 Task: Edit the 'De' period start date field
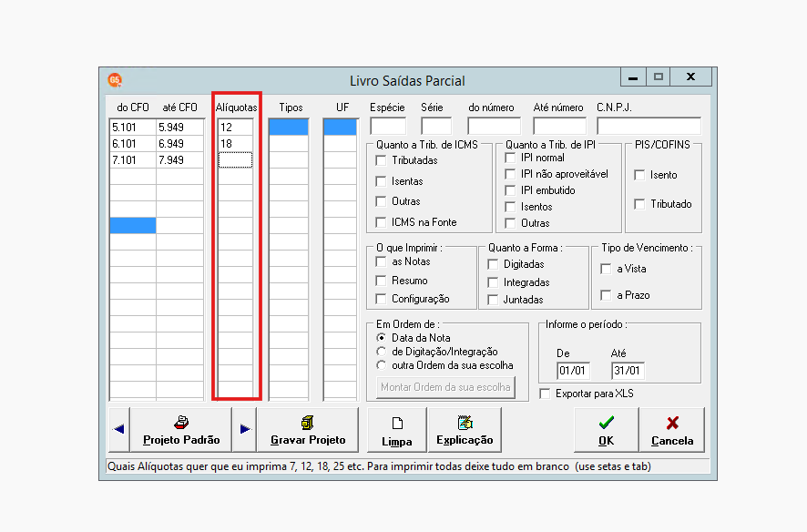(x=573, y=371)
